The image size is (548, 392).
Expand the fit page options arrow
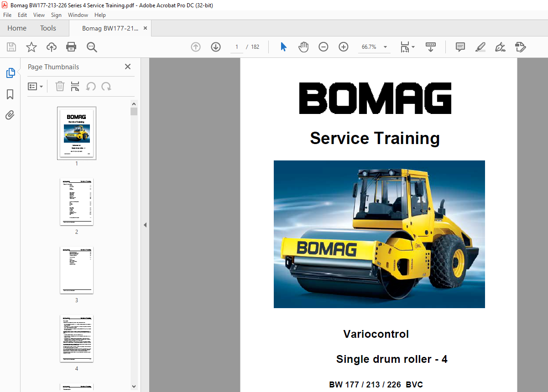point(413,47)
